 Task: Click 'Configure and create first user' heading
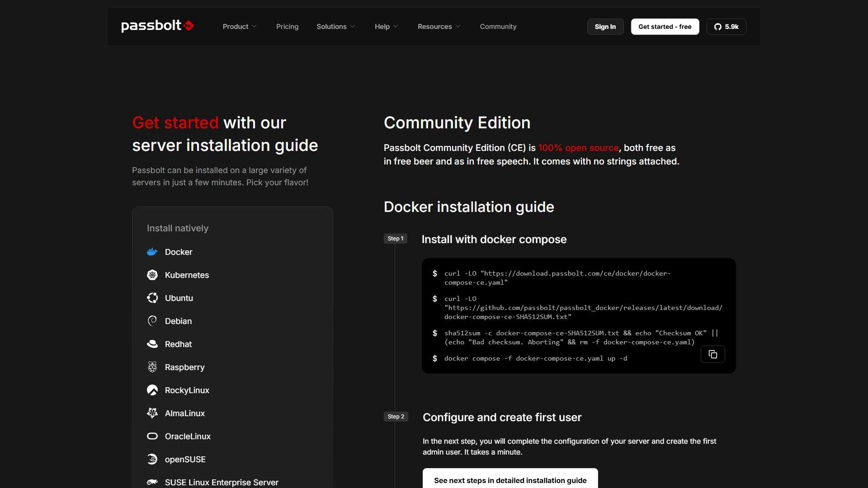tap(502, 418)
